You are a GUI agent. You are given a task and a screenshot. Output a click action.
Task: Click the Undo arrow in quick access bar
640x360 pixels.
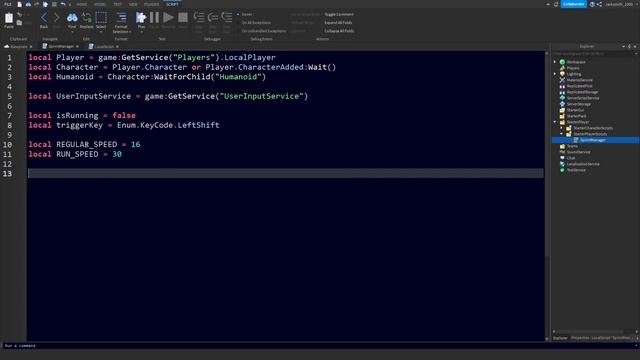click(63, 4)
